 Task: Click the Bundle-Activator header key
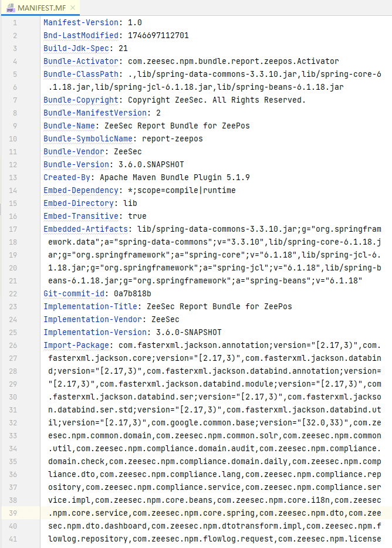click(x=80, y=61)
